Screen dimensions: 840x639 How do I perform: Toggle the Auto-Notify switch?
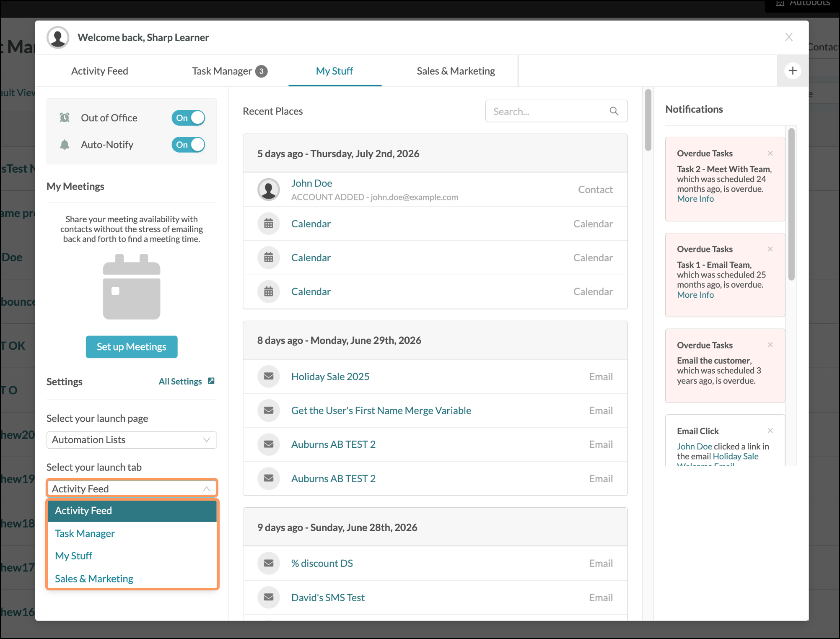188,145
